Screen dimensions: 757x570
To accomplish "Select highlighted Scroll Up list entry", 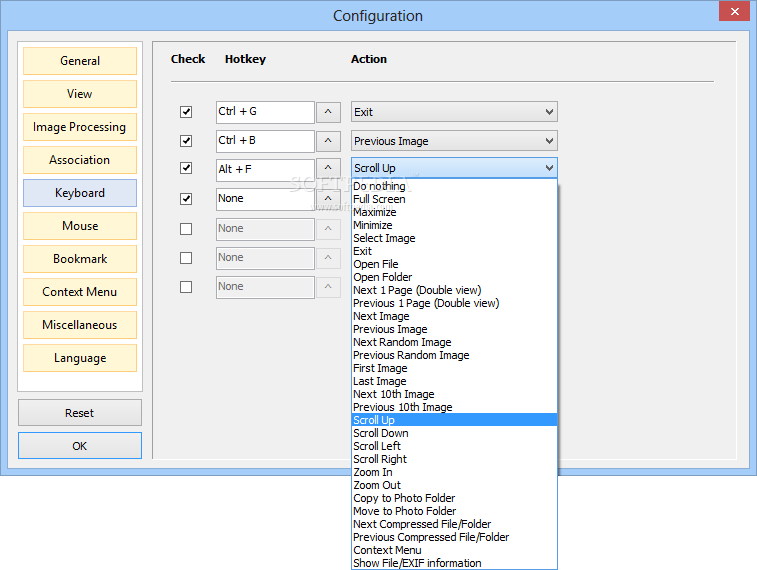I will click(454, 420).
